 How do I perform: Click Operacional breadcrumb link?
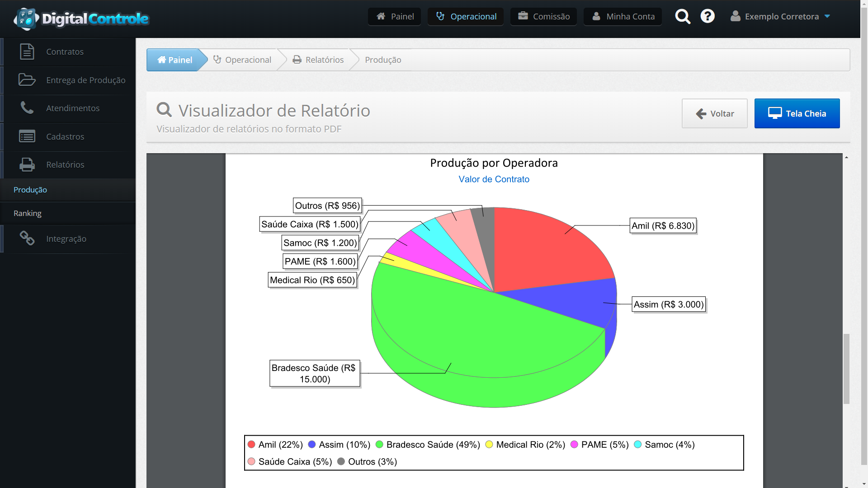pyautogui.click(x=242, y=60)
